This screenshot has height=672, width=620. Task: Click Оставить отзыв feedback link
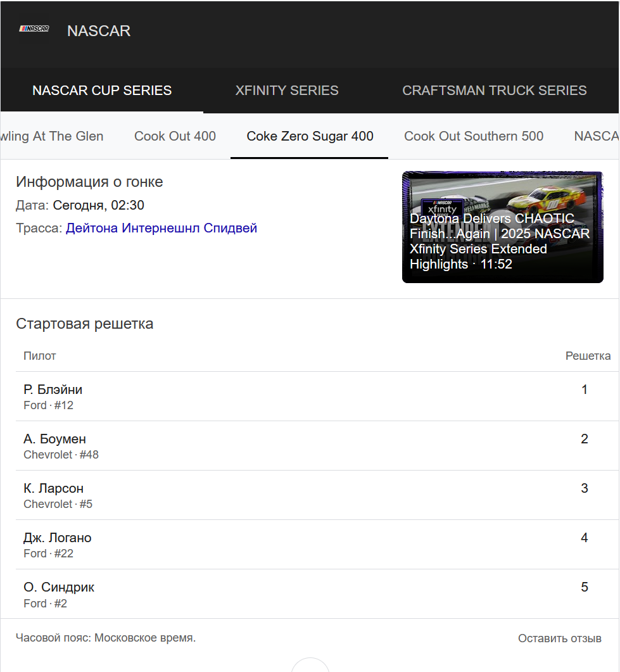pyautogui.click(x=560, y=638)
